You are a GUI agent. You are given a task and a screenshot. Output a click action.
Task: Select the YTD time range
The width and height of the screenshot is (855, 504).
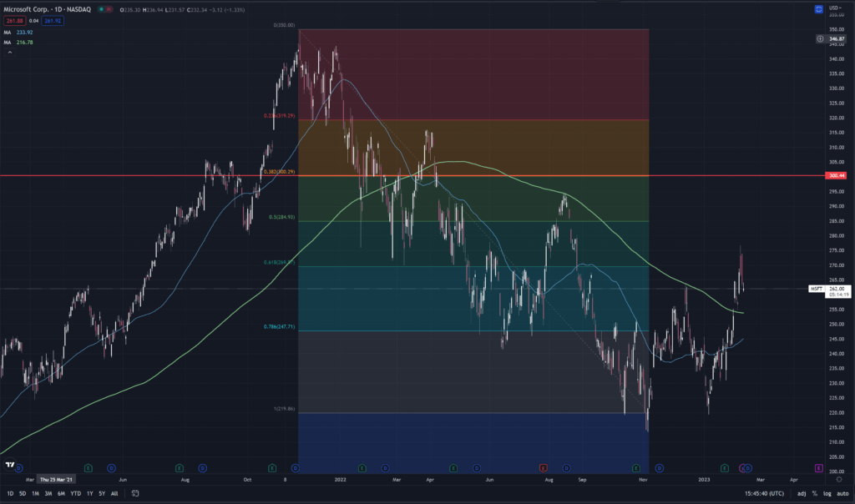76,494
